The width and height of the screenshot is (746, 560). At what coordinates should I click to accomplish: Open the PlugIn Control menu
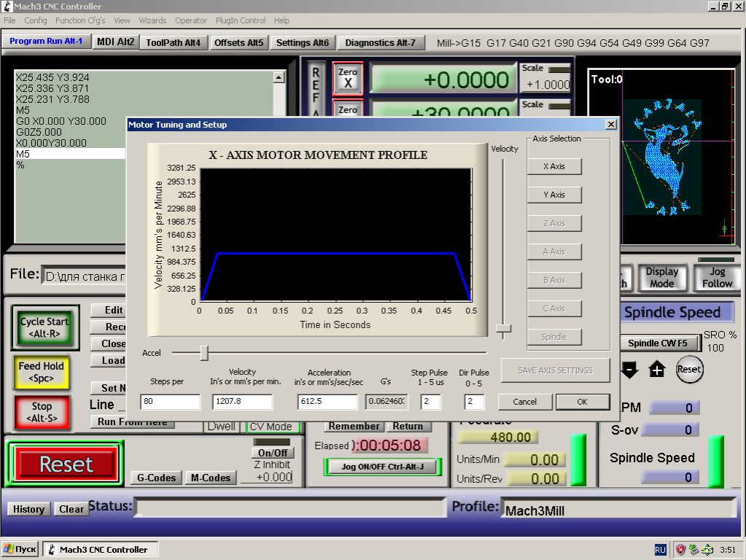click(240, 20)
